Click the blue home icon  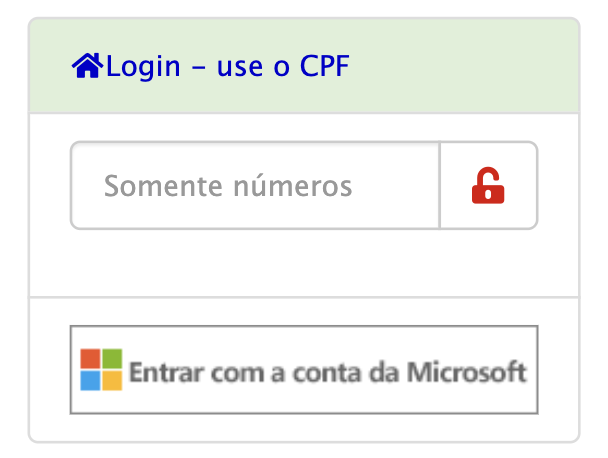(x=88, y=67)
